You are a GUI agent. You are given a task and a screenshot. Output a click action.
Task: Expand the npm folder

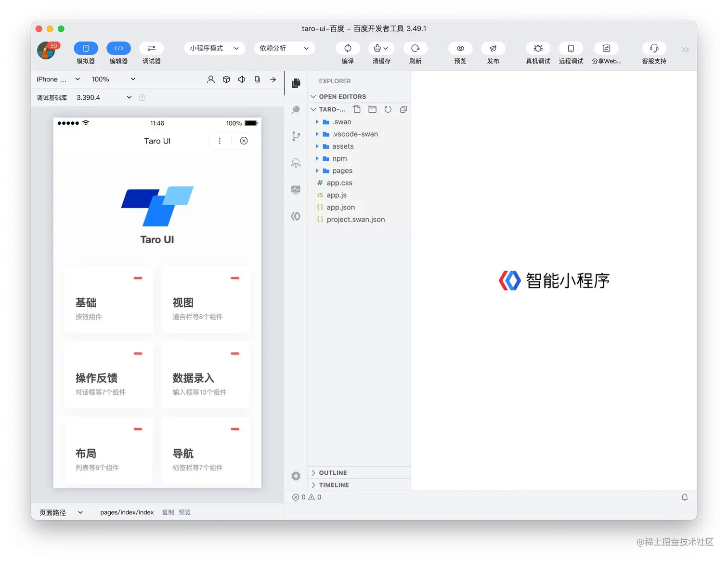[359, 158]
